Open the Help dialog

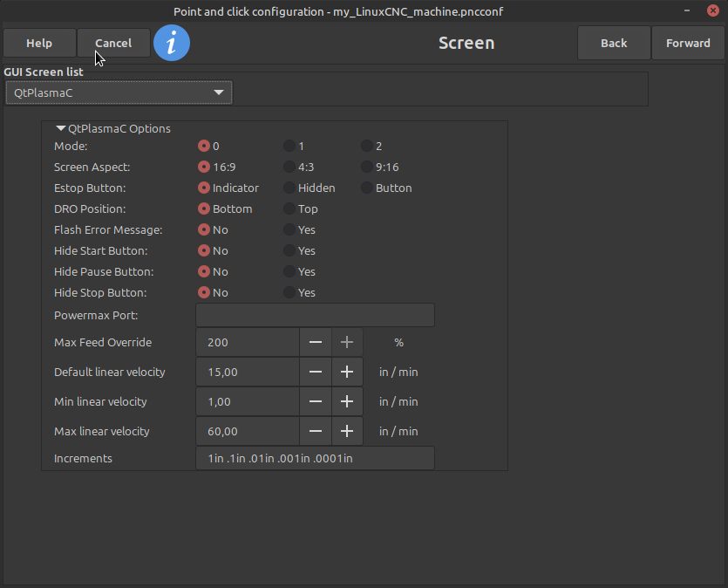[39, 44]
